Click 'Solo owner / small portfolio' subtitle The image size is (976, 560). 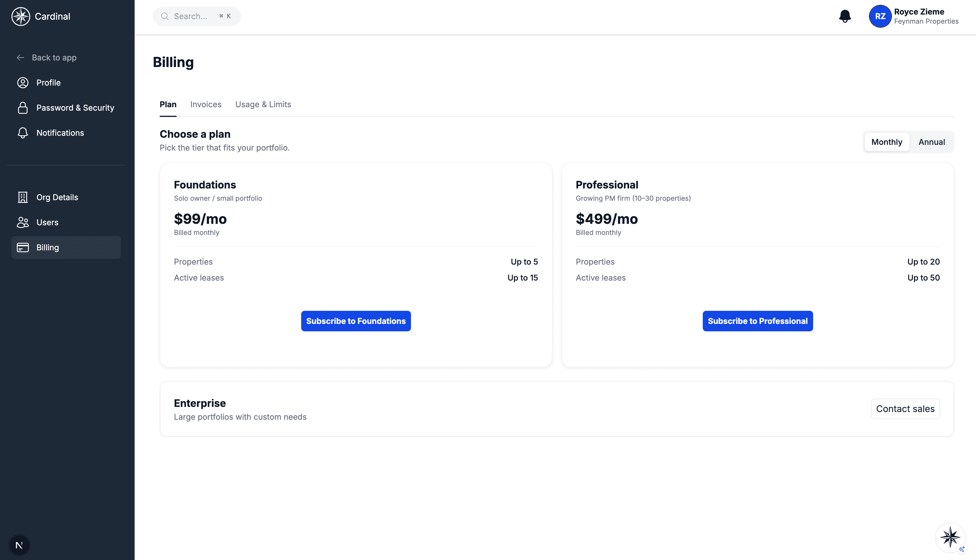pos(218,198)
